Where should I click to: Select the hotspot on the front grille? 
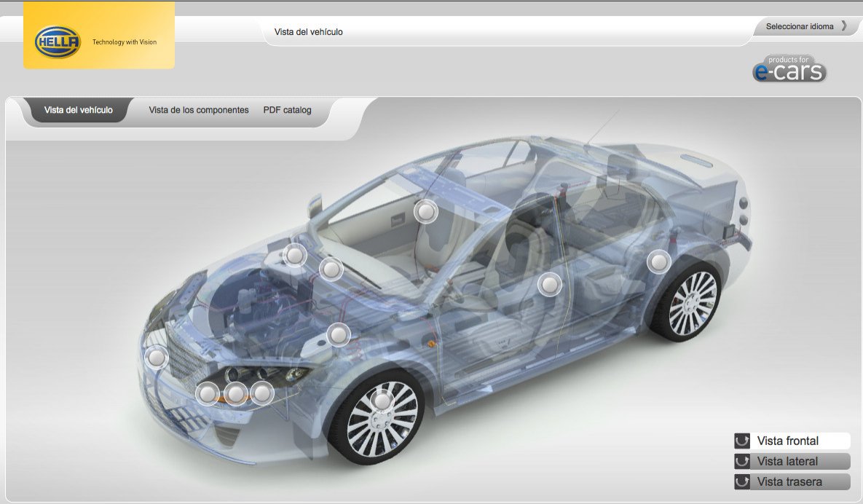pyautogui.click(x=156, y=358)
